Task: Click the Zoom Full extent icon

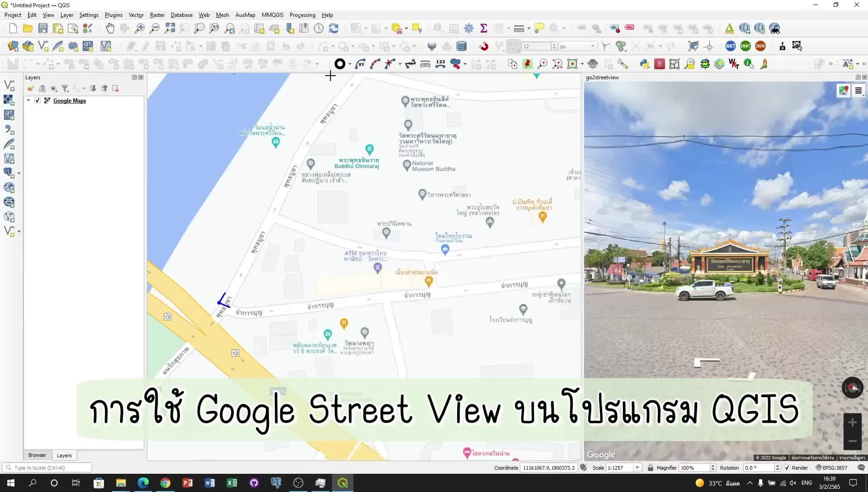Action: (170, 28)
